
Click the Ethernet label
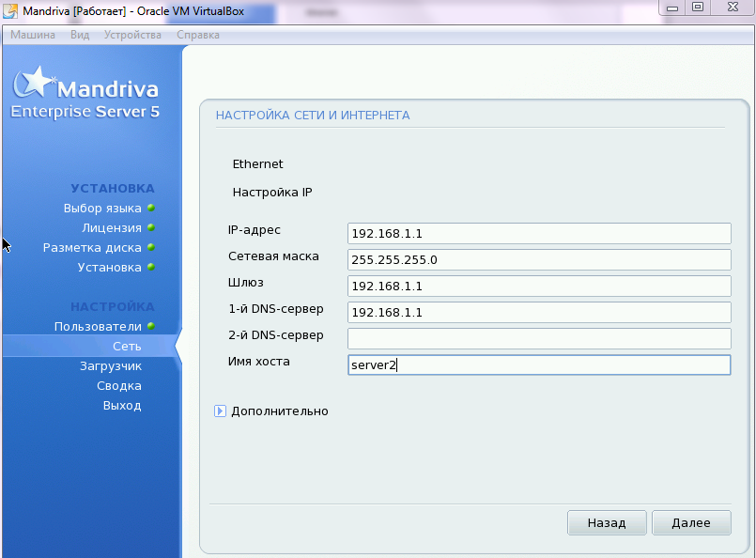(x=257, y=164)
